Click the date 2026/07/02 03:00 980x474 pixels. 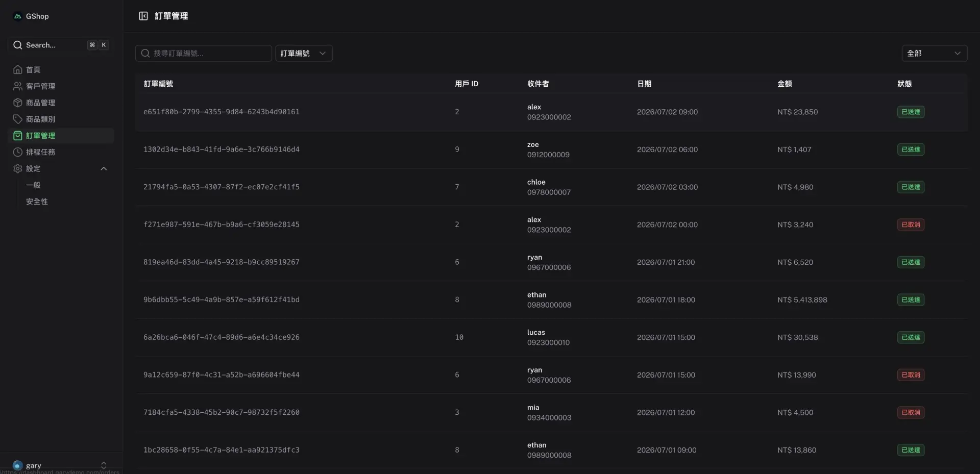coord(667,187)
